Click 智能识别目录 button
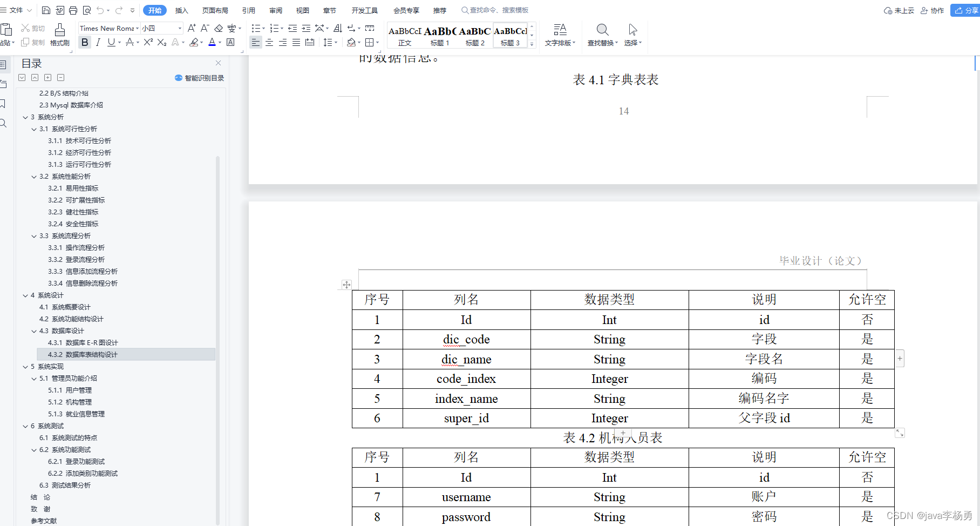The image size is (980, 526). (x=200, y=78)
